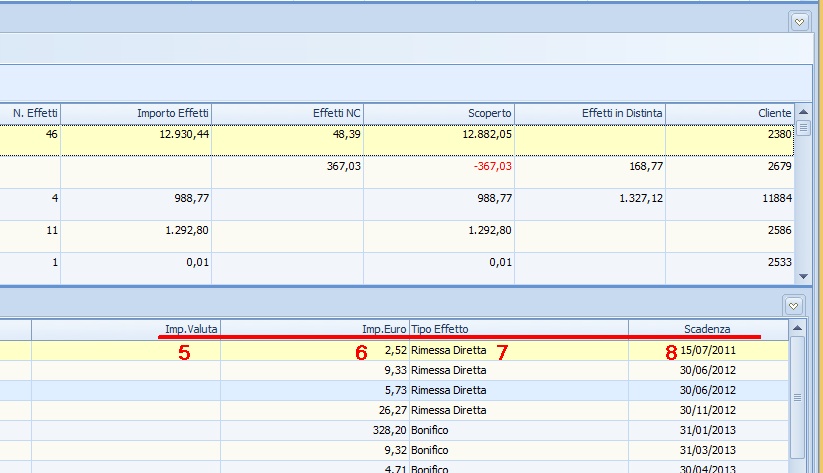Collapse the lower effects detail panel

793,304
